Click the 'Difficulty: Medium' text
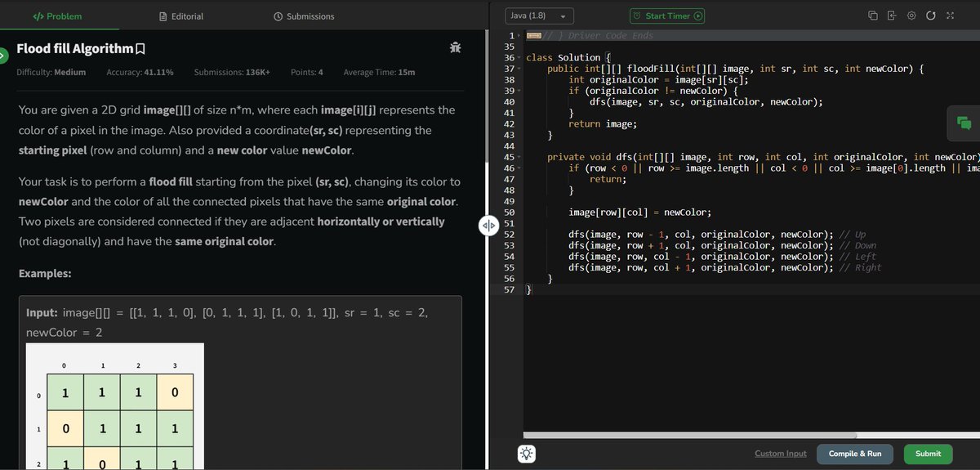Viewport: 980px width, 470px height. pos(51,72)
